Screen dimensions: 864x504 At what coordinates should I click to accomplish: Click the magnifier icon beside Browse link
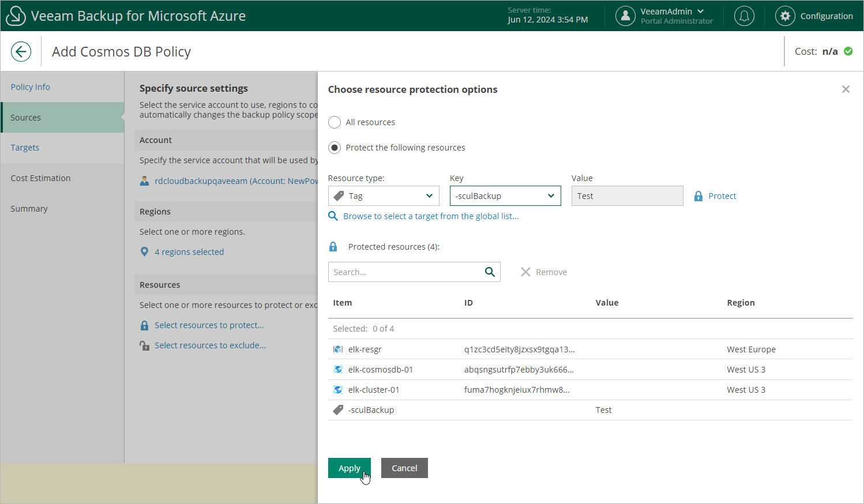click(x=333, y=216)
